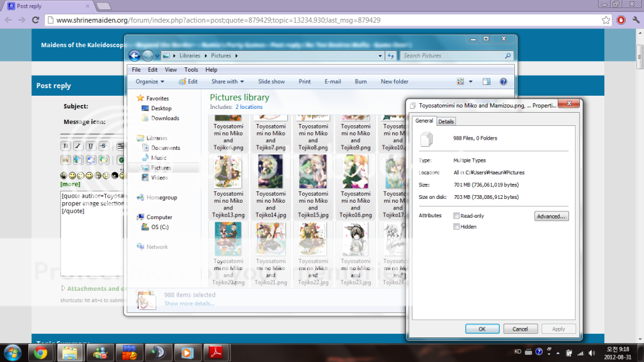Click the arrow after Libraries in the breadcrumb
Screen dimensions: 644x362
coord(206,55)
